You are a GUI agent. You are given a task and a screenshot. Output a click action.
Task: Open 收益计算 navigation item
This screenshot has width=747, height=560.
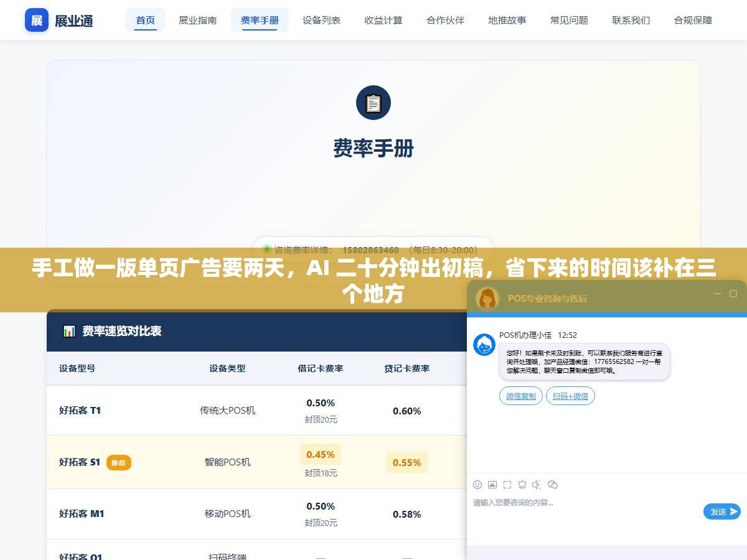(383, 20)
